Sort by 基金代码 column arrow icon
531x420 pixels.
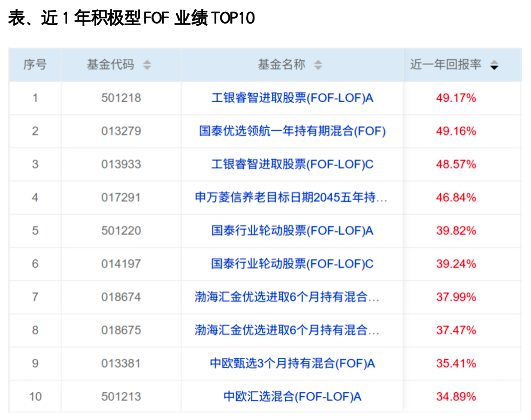coord(147,65)
